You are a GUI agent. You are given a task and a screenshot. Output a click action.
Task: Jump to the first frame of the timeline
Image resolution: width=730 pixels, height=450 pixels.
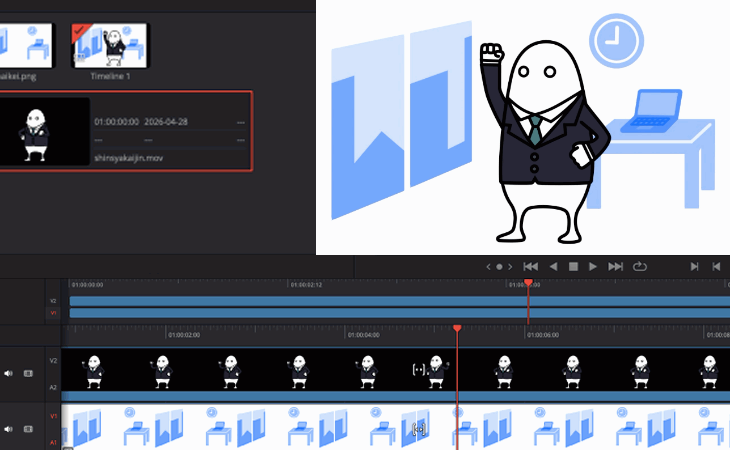531,267
